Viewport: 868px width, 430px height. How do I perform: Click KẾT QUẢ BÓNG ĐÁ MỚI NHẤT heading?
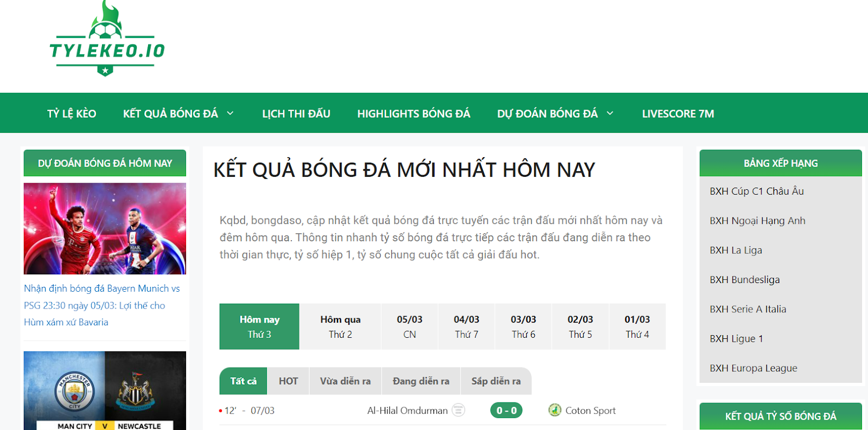404,170
